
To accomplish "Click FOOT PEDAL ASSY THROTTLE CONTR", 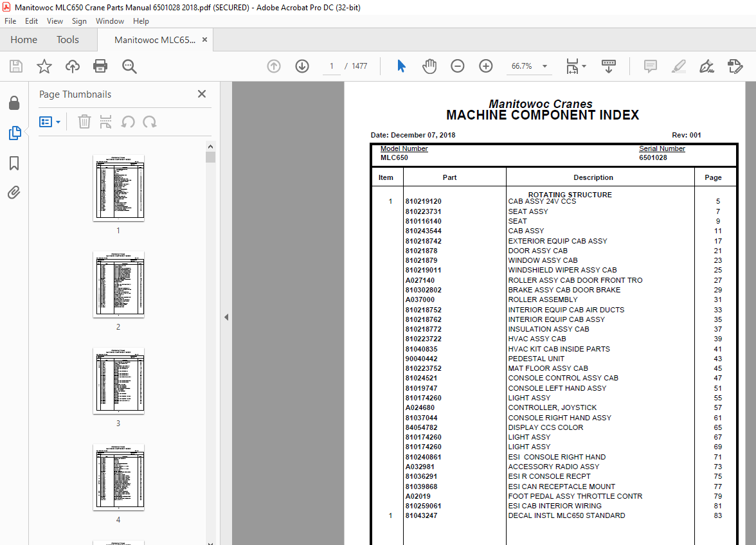I will point(575,496).
